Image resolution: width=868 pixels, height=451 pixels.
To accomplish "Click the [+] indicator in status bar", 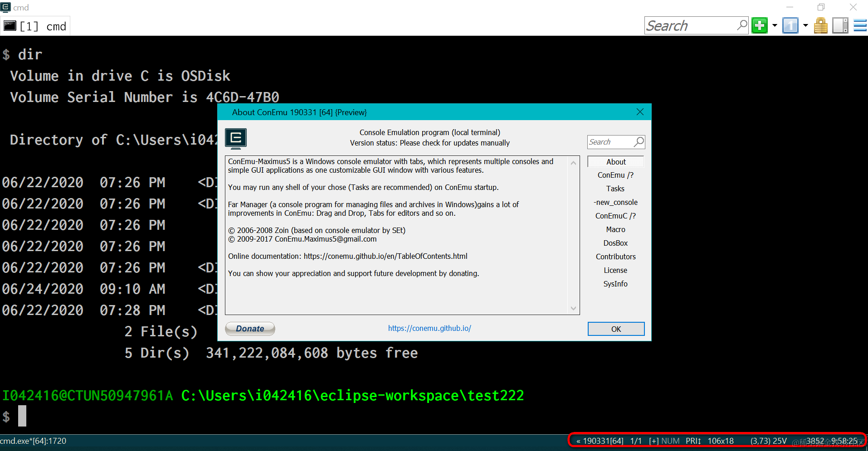I will click(653, 441).
